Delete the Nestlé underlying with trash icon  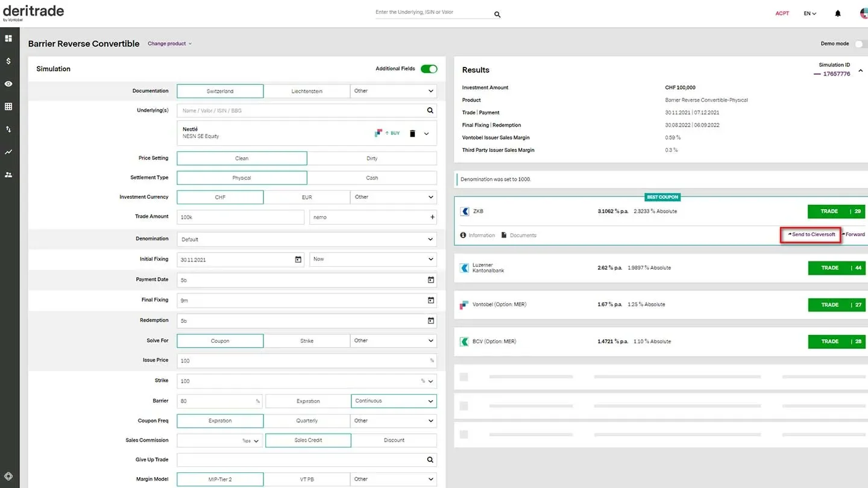pos(412,133)
